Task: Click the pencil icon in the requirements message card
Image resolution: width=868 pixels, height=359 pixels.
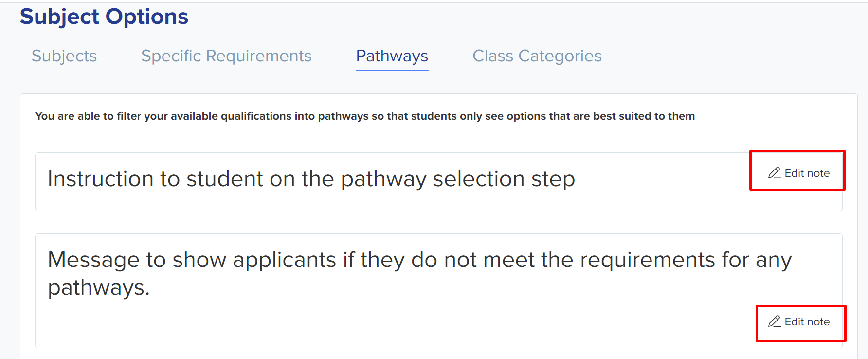Action: 775,321
